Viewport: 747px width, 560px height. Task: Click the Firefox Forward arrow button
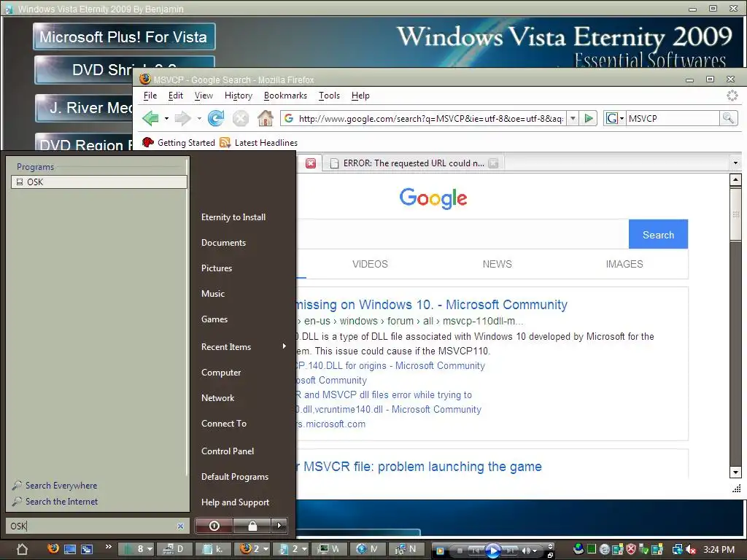(182, 118)
